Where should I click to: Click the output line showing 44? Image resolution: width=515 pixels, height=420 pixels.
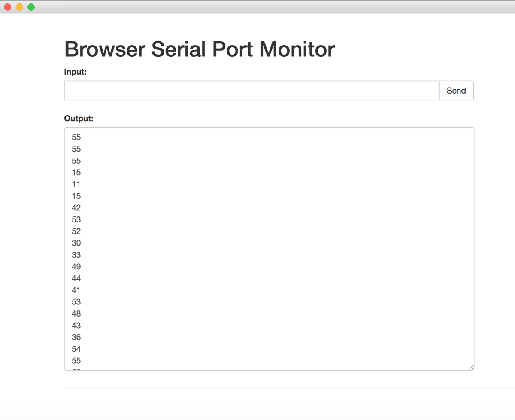click(x=76, y=278)
